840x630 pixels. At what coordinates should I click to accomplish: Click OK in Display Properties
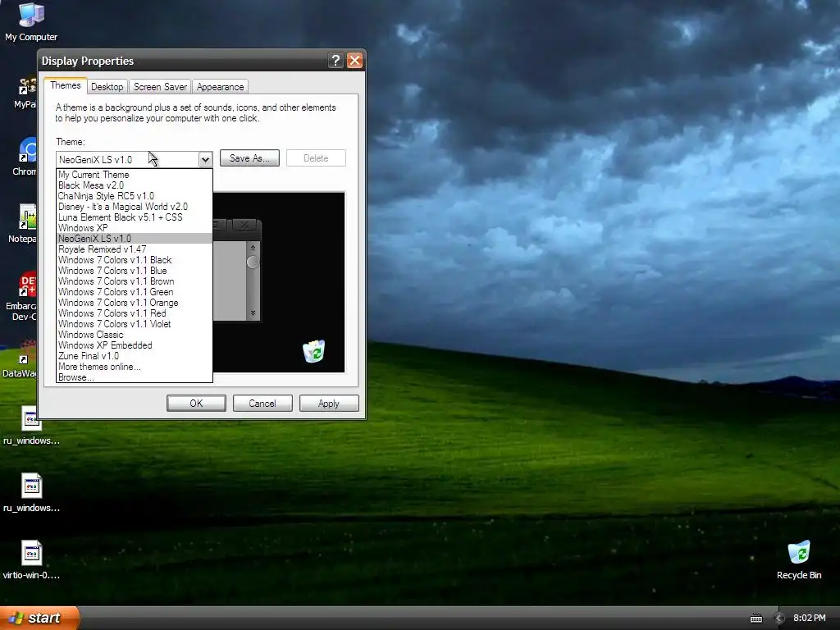point(196,404)
